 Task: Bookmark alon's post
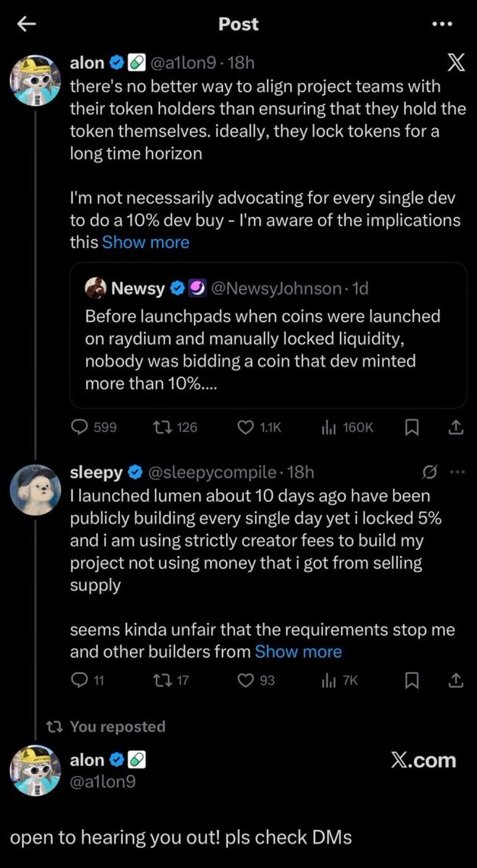click(411, 427)
